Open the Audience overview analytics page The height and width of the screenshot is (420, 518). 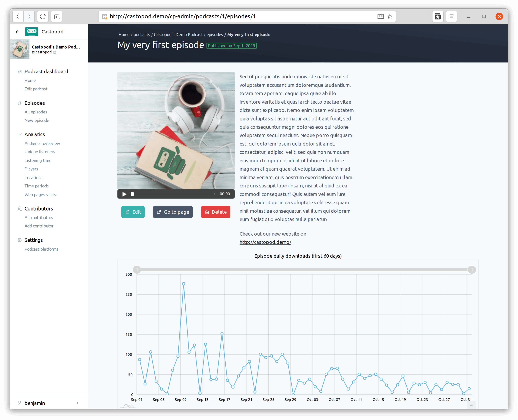pos(42,143)
